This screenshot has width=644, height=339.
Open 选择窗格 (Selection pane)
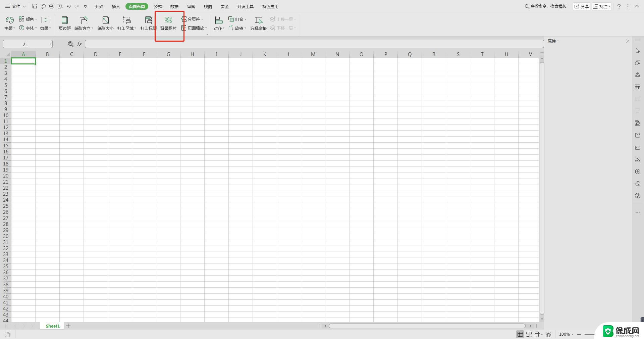(x=258, y=23)
